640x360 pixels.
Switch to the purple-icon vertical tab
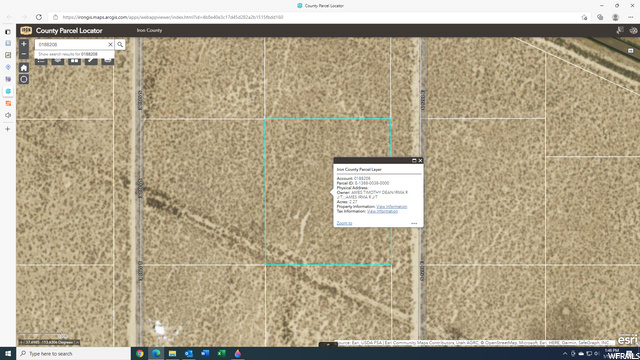8,79
